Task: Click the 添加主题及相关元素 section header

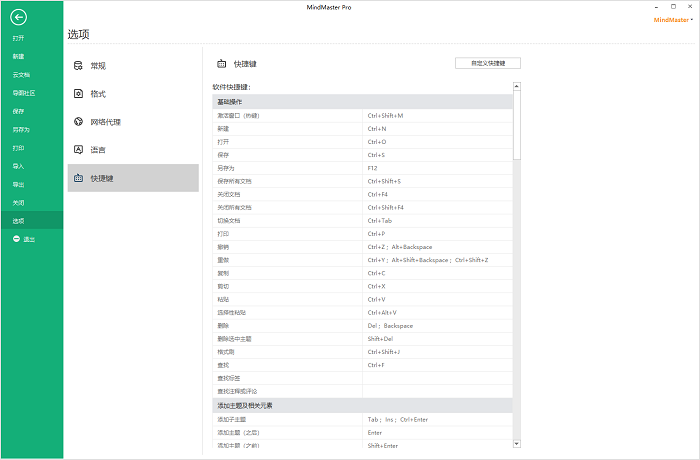Action: pyautogui.click(x=245, y=405)
